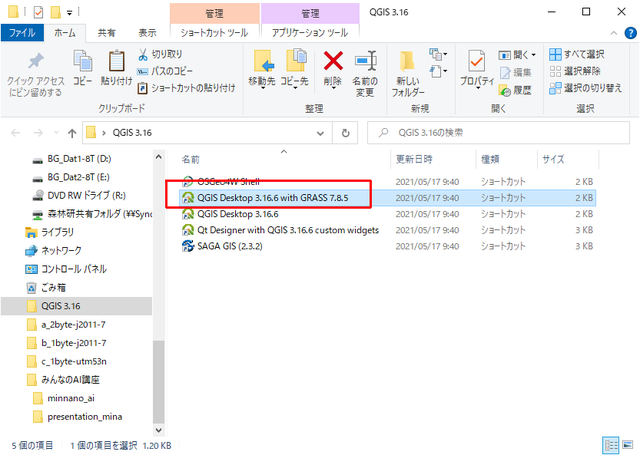Go back with the back arrow

[x=16, y=133]
